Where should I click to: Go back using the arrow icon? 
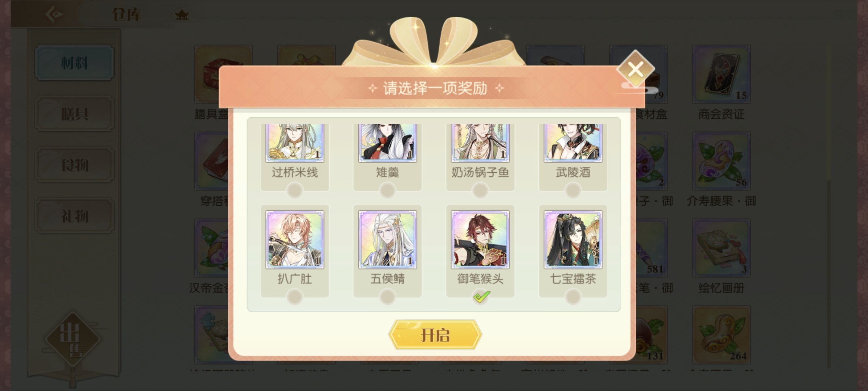[54, 14]
